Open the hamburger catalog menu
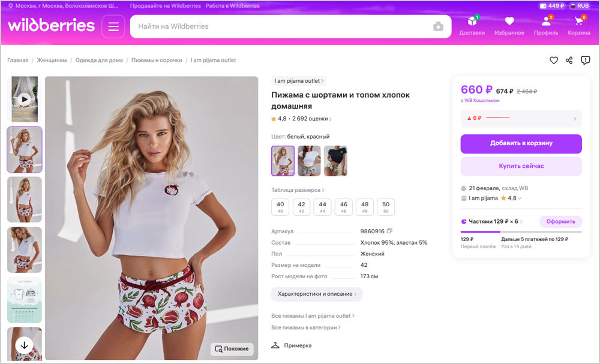 pos(113,26)
